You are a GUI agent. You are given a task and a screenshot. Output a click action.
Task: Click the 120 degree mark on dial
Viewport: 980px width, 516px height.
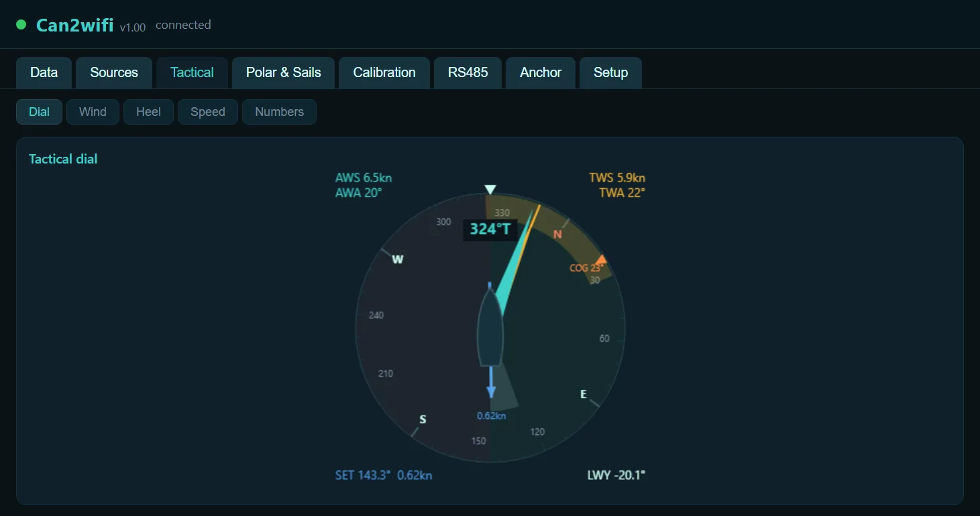(537, 432)
